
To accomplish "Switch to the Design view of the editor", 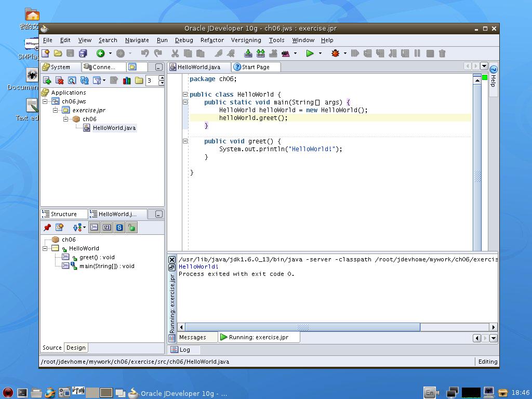I will [x=76, y=347].
